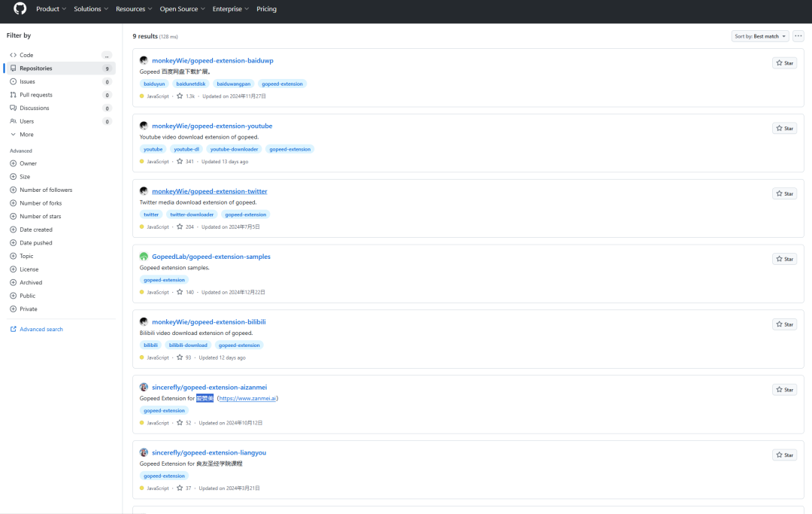Open GopeedLab/gopeed-extension-samples repository

coord(211,257)
